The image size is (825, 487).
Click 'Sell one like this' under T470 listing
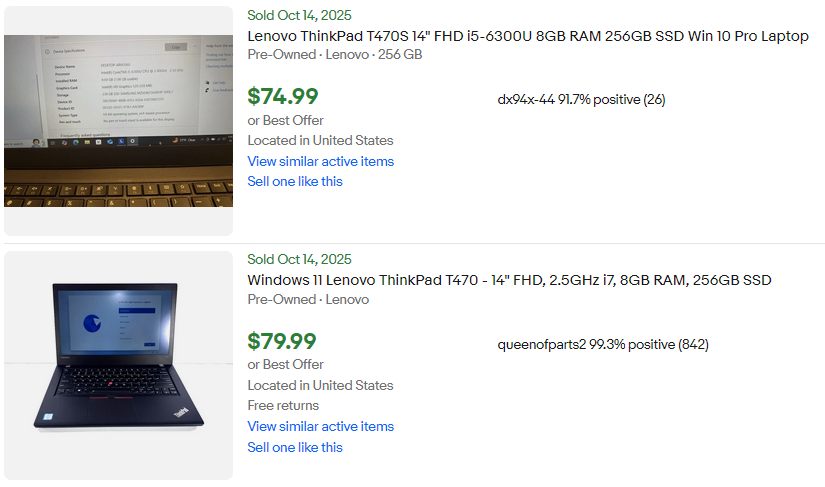coord(295,447)
